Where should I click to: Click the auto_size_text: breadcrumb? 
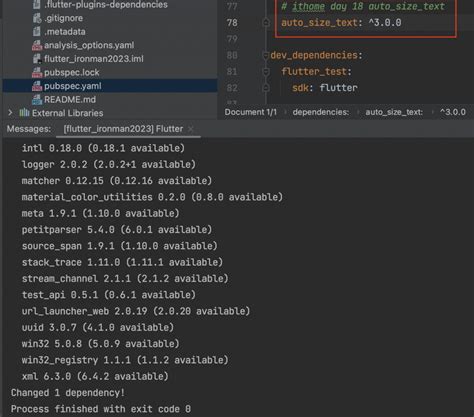[394, 112]
